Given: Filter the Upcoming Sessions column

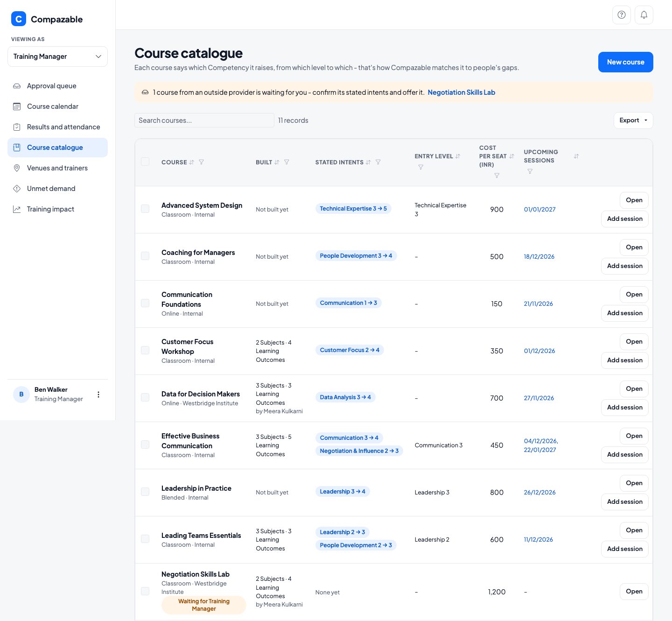Looking at the screenshot, I should pos(530,171).
